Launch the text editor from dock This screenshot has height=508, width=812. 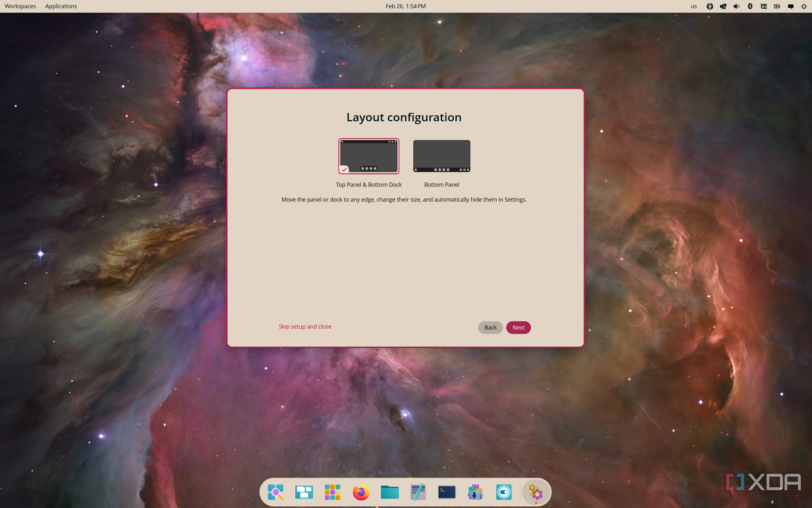coord(418,492)
